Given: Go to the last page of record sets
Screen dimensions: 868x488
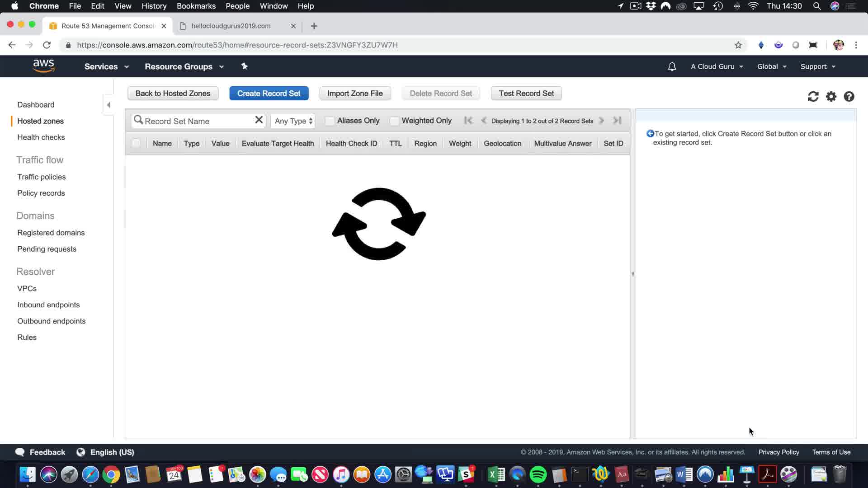Looking at the screenshot, I should pos(617,120).
